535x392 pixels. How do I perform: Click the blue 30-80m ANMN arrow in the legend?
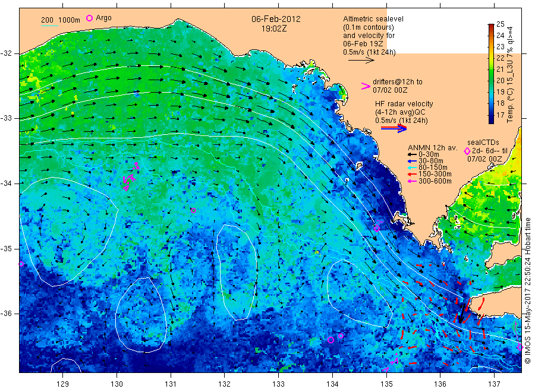click(413, 161)
